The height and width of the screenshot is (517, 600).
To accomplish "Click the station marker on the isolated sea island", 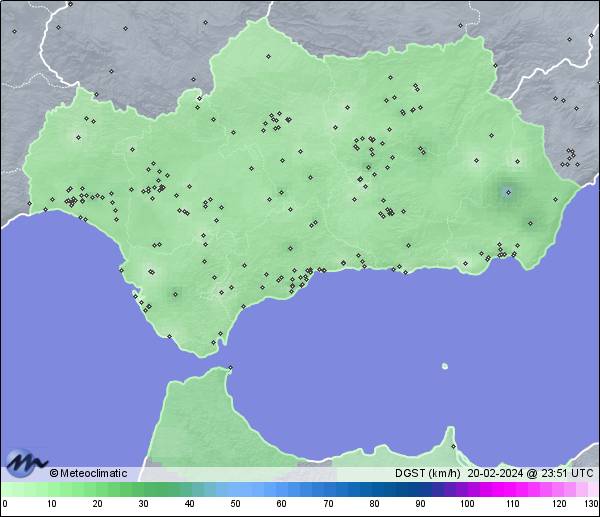I will [x=445, y=366].
